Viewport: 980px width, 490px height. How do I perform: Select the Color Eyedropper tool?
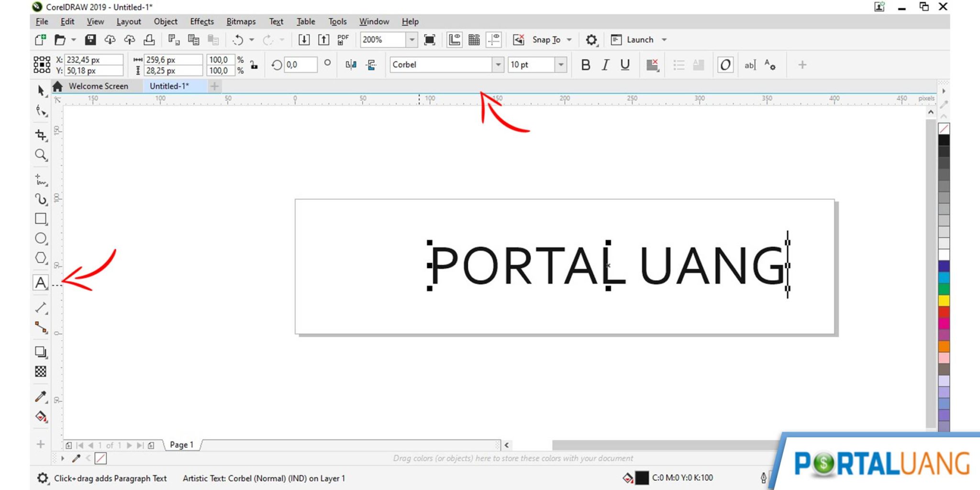(x=41, y=397)
